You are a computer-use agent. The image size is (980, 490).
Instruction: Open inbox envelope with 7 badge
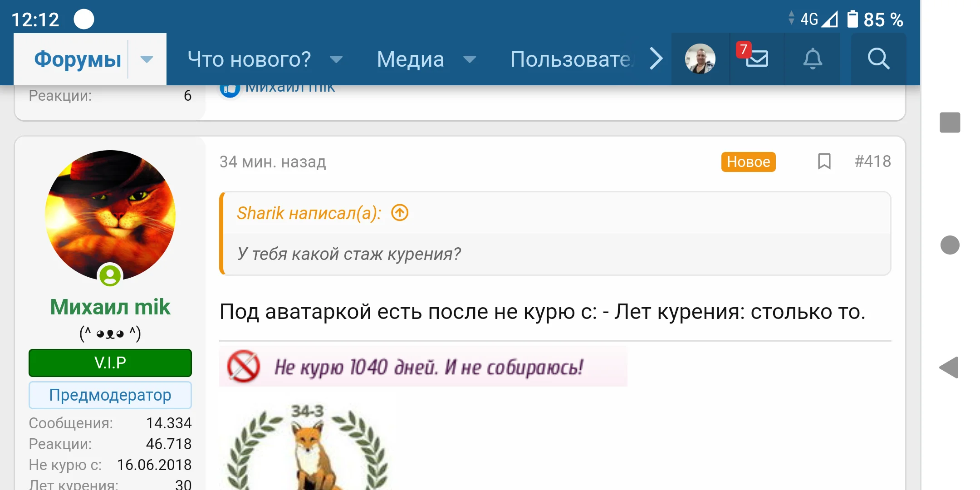click(x=756, y=59)
